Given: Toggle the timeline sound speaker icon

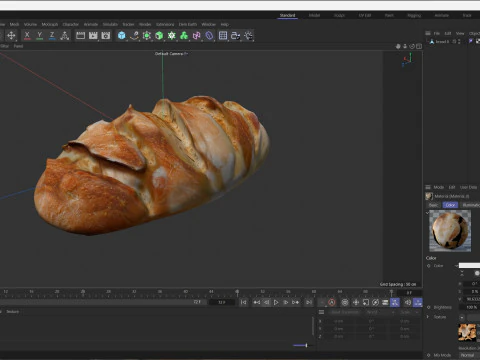Looking at the screenshot, I should click(x=408, y=302).
